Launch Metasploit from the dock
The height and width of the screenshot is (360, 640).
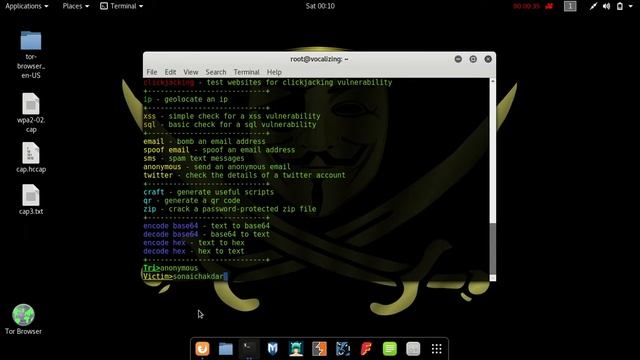[272, 349]
